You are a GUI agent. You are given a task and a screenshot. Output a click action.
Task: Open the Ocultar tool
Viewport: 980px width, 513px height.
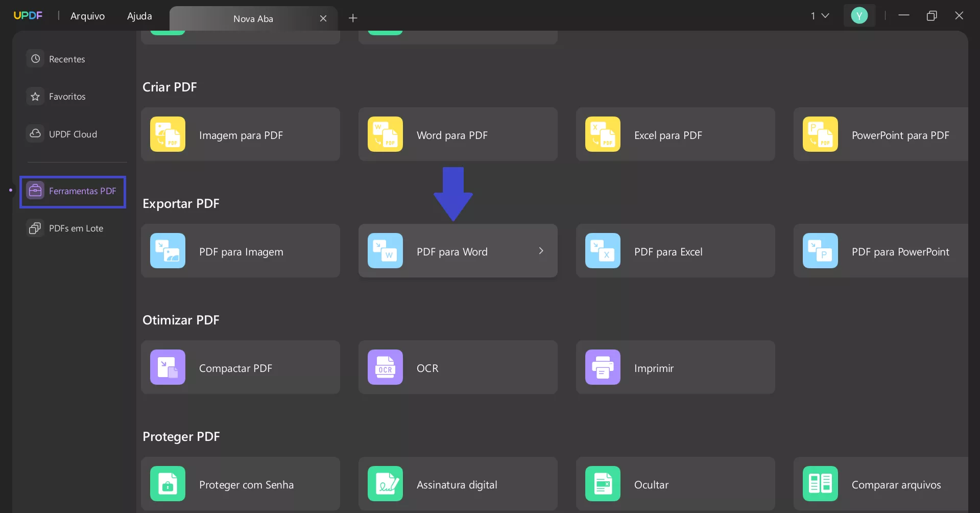(676, 483)
